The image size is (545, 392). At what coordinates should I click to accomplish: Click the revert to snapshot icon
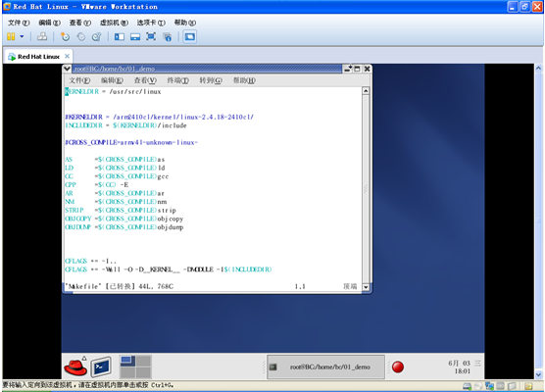click(81, 36)
